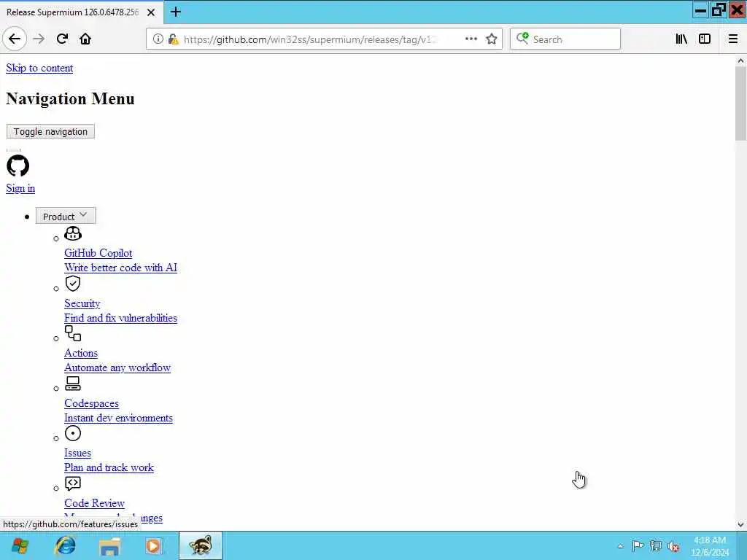Click the forward navigation arrow

pos(39,39)
